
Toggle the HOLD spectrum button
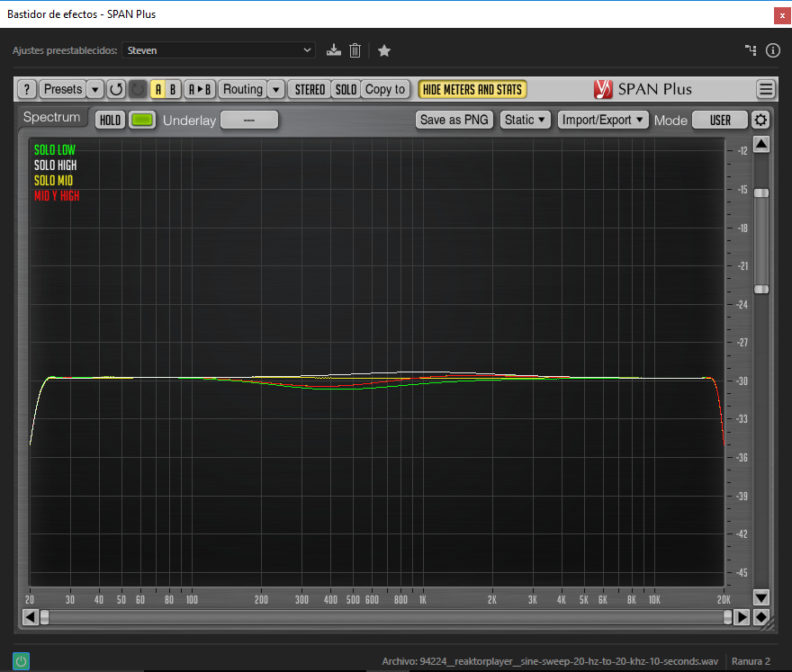coord(110,120)
